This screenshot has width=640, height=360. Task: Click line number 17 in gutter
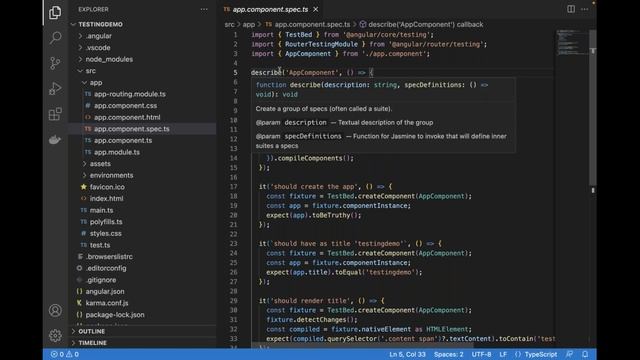pos(233,187)
